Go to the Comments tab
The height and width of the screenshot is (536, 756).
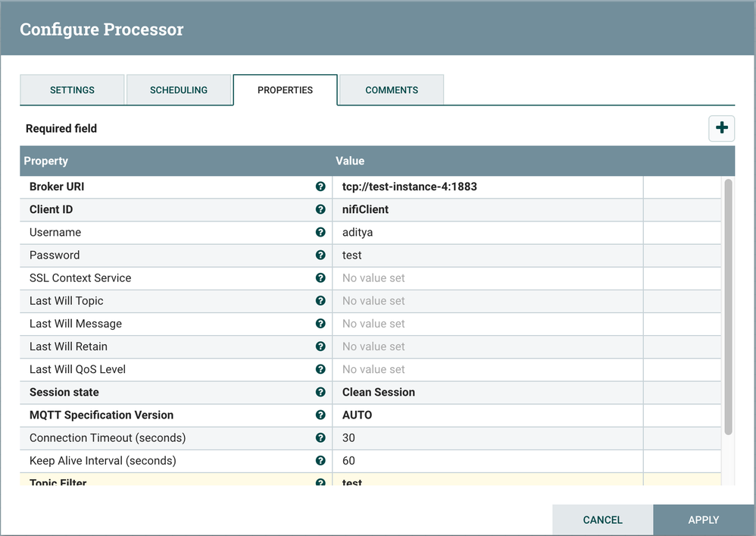point(391,90)
